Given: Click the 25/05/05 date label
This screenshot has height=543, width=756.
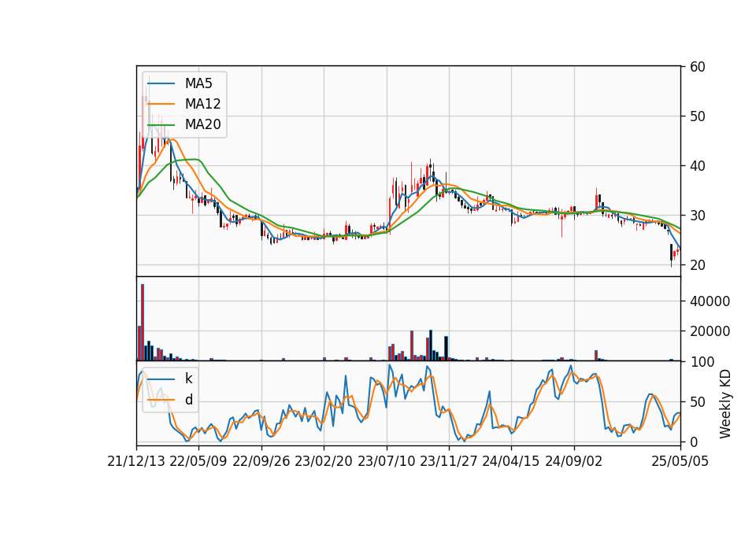Looking at the screenshot, I should tap(680, 461).
